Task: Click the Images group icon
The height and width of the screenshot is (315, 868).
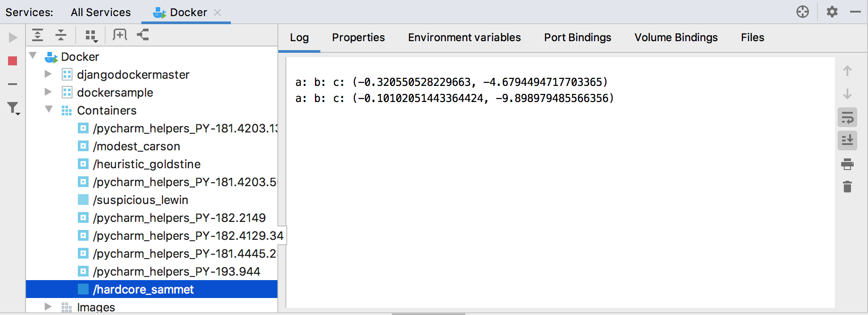Action: point(67,307)
